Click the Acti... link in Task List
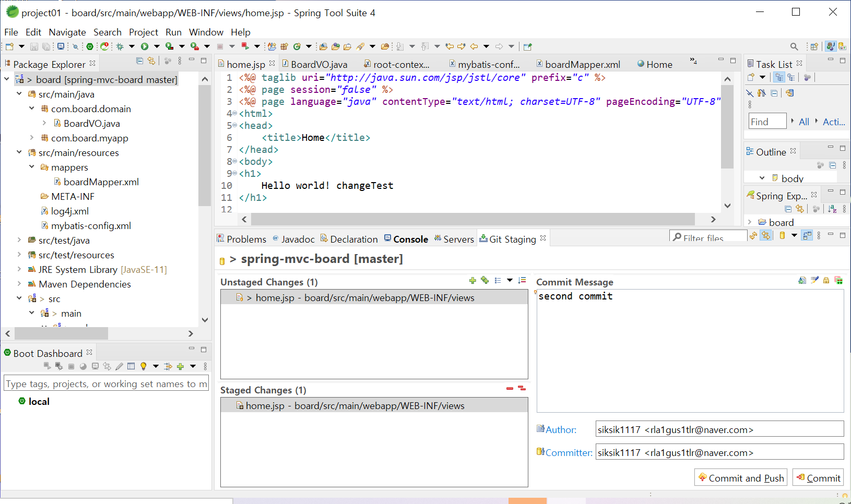The image size is (851, 504). pyautogui.click(x=834, y=122)
